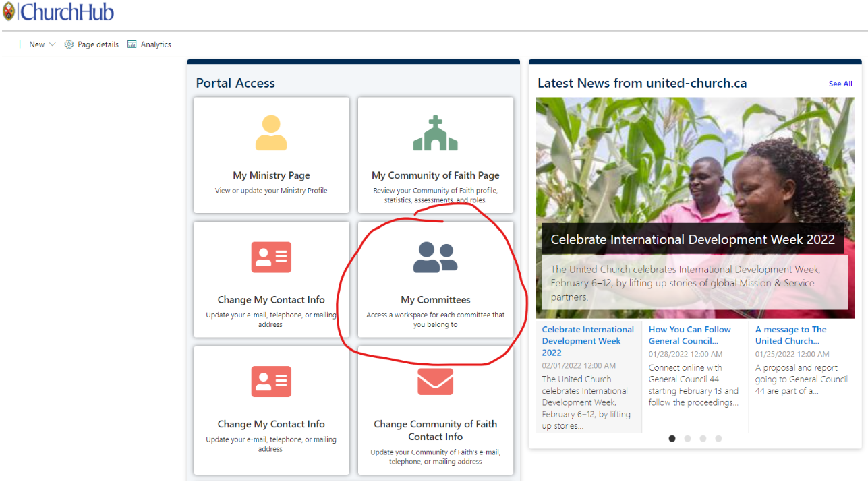868x486 pixels.
Task: Open the Page details gear icon
Action: pyautogui.click(x=69, y=44)
